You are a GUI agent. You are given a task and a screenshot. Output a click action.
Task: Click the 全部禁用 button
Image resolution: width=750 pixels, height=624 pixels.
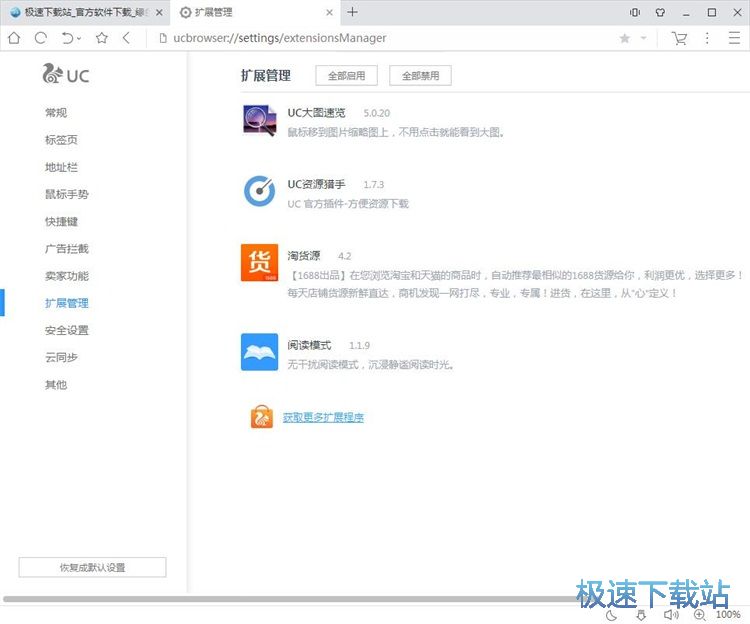pyautogui.click(x=420, y=76)
